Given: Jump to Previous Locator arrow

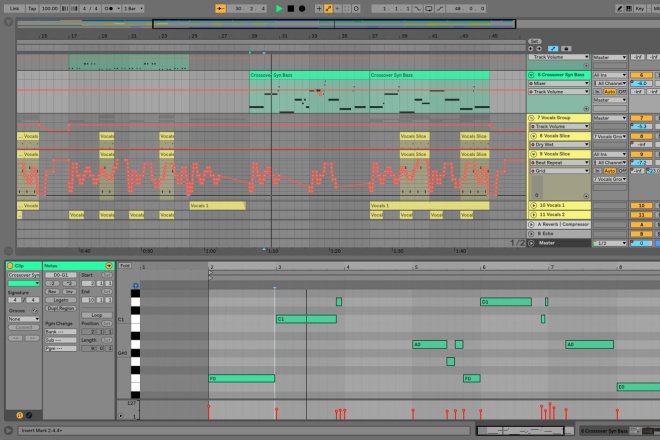Looking at the screenshot, I should click(x=531, y=49).
